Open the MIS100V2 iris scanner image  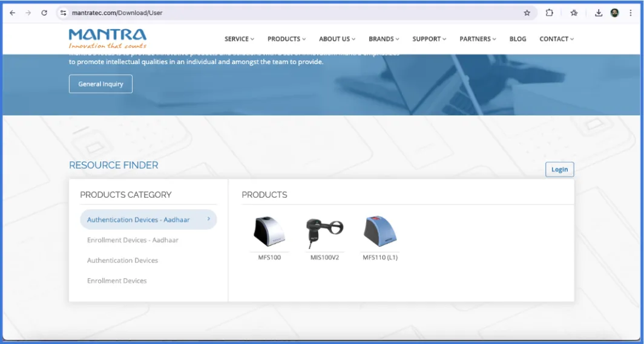pos(324,233)
